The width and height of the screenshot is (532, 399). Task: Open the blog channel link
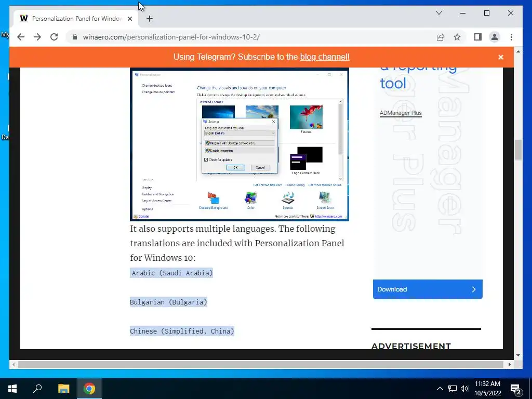point(325,57)
